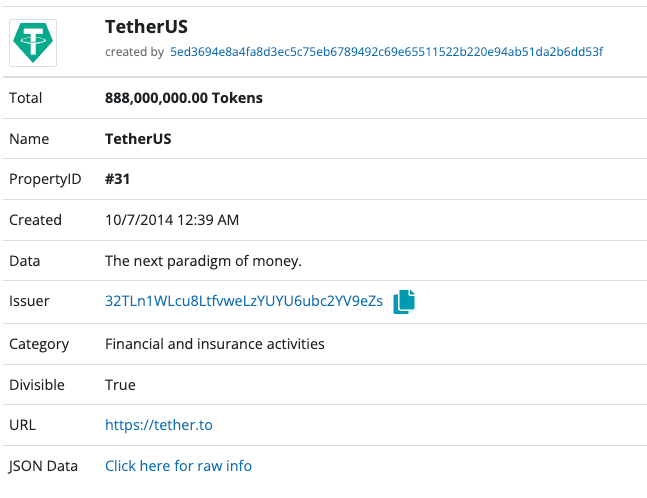Screen dimensions: 647x498
Task: Click here for raw info link
Action: (x=178, y=466)
